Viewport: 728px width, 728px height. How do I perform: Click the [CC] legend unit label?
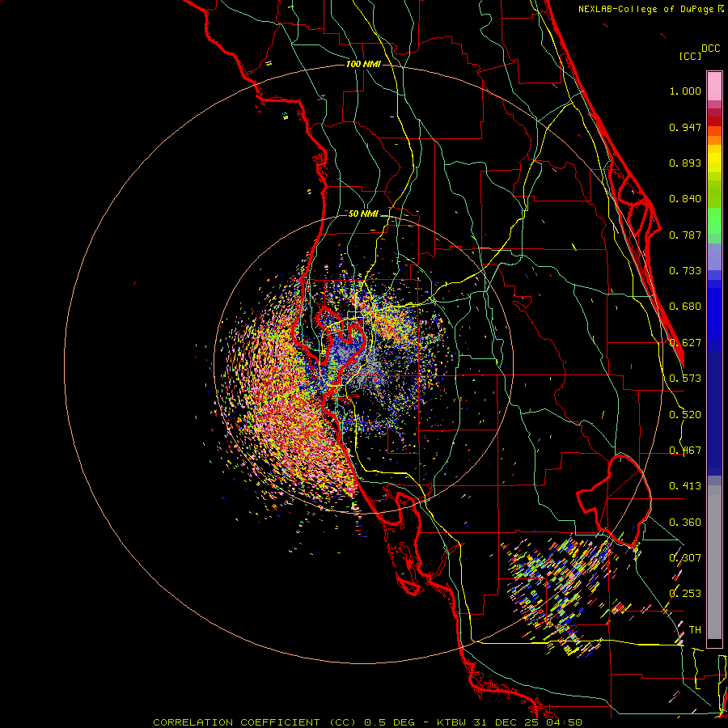click(x=690, y=56)
